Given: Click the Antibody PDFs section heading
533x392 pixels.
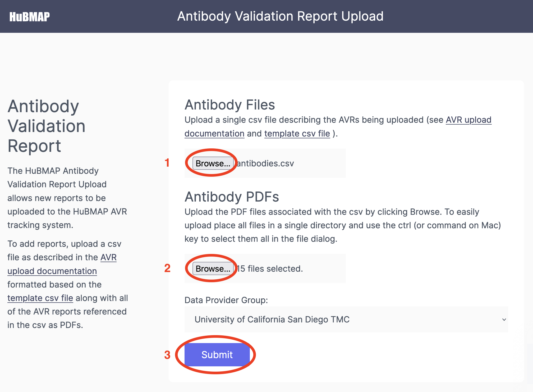Looking at the screenshot, I should tap(232, 197).
